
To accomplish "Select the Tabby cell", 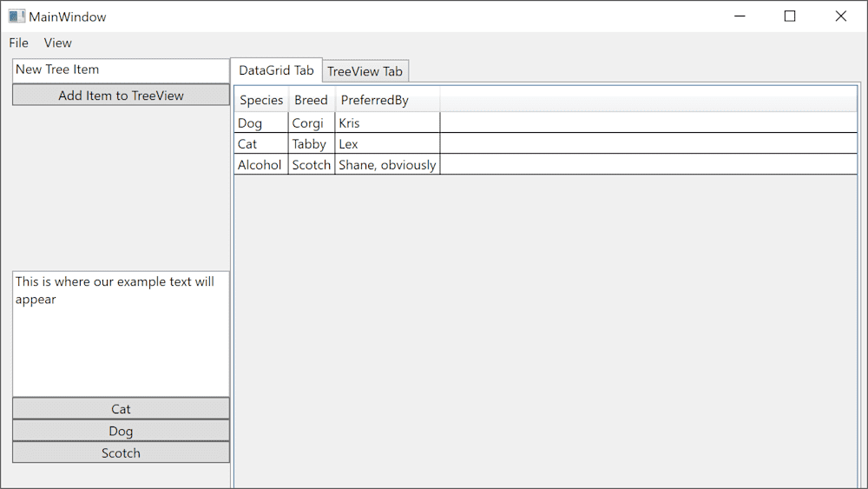I will [x=312, y=144].
